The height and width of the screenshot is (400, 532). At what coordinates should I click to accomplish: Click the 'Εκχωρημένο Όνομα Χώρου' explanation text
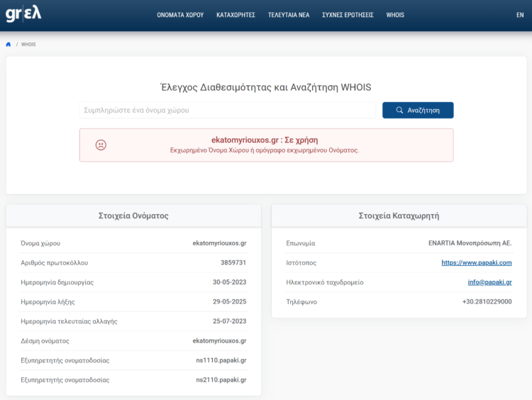(265, 150)
